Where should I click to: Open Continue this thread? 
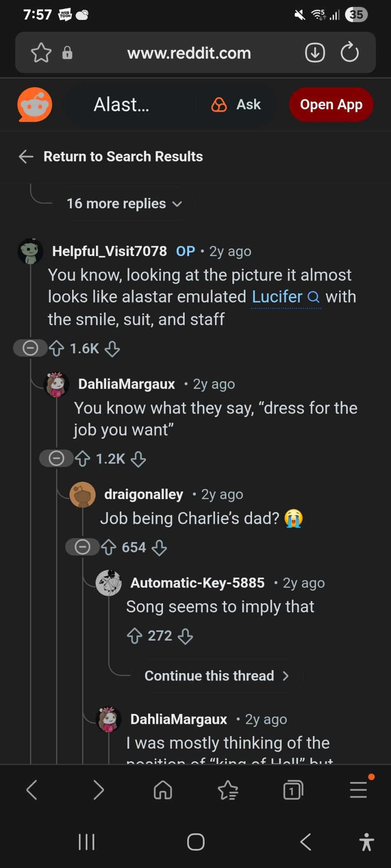pos(216,676)
